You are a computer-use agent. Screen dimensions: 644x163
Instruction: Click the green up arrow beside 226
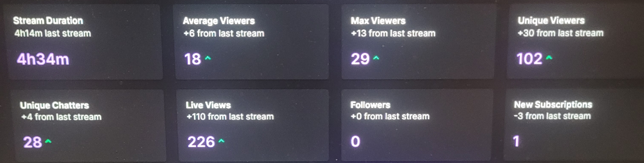tap(221, 141)
